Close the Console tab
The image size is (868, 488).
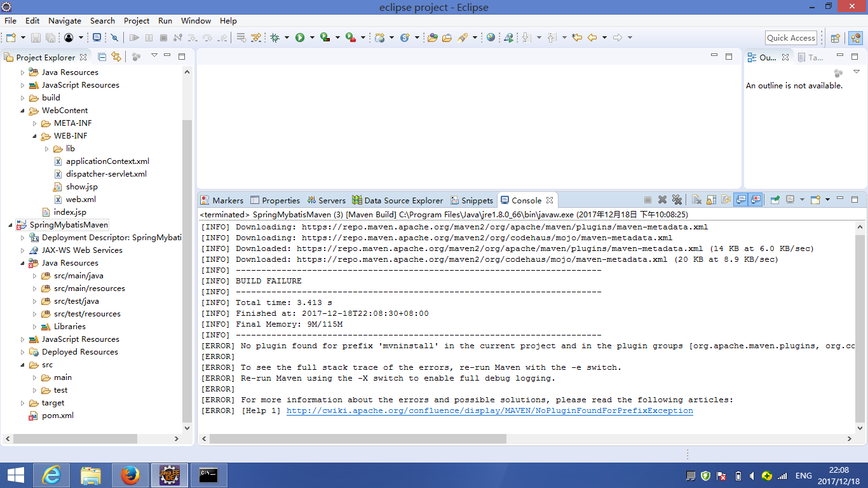[550, 200]
